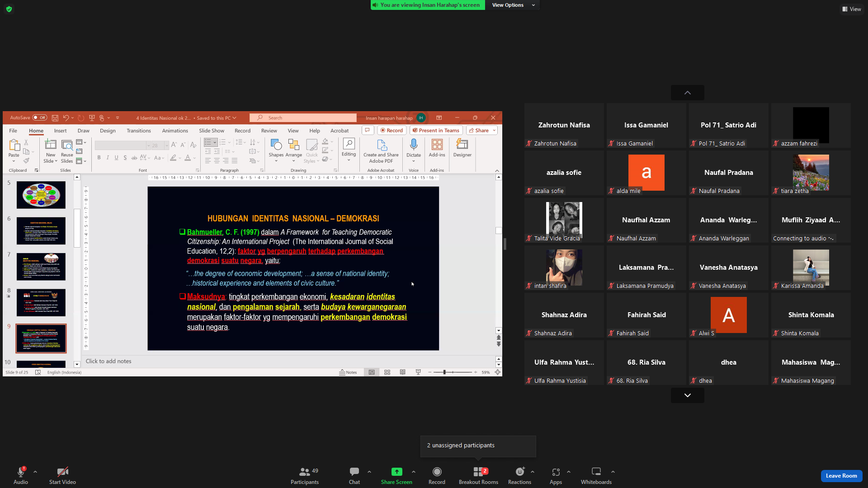Click the Reuse Slides icon
868x488 pixels.
tap(67, 145)
